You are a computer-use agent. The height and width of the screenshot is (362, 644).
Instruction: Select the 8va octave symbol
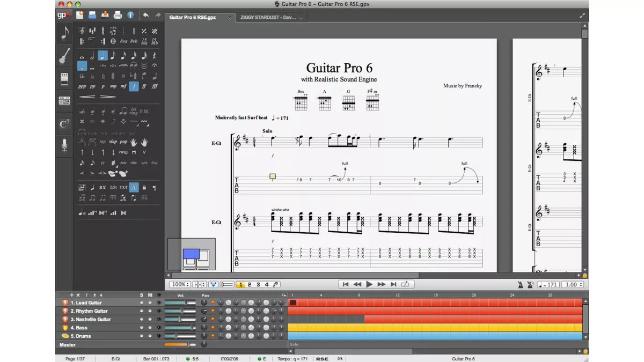click(123, 41)
